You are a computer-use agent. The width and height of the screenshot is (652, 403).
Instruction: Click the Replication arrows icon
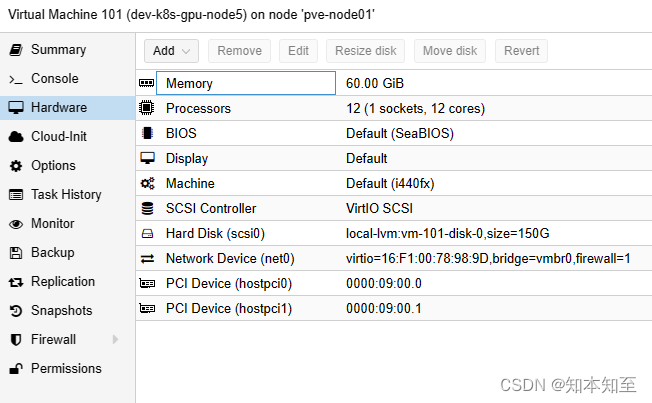point(15,282)
